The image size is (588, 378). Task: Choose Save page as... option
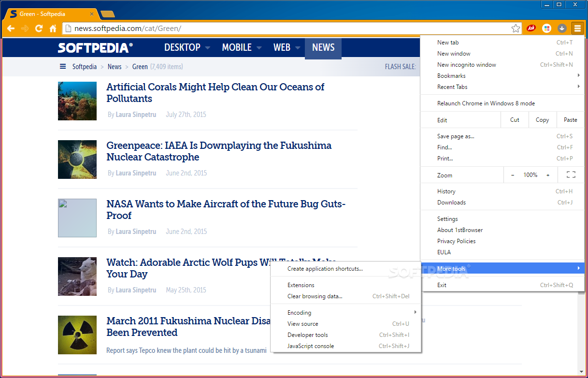[x=502, y=136]
